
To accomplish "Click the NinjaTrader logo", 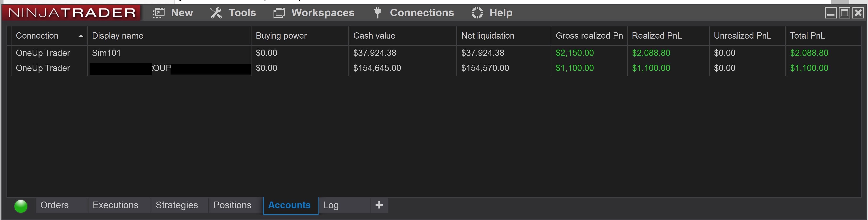I will pyautogui.click(x=72, y=13).
